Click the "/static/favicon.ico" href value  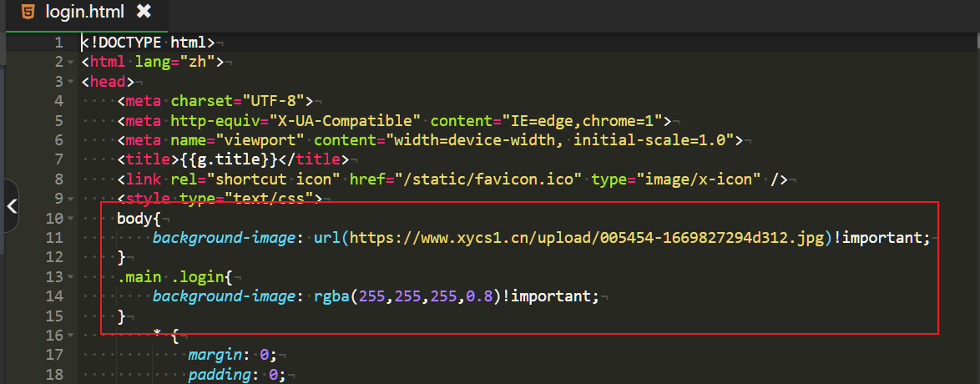(x=489, y=179)
